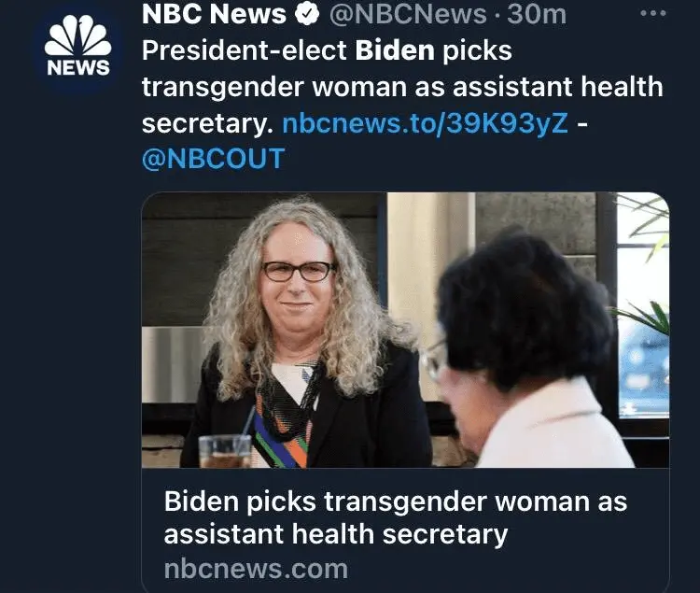Open the nbcnews.to/39K93yZ link
Viewport: 700px width, 593px height.
click(x=425, y=122)
